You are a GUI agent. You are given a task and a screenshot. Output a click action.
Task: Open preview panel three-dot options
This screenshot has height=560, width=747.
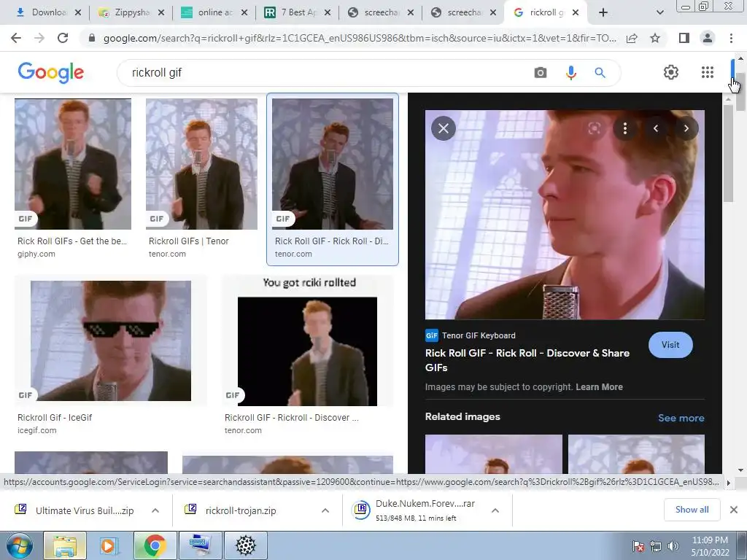pyautogui.click(x=625, y=128)
